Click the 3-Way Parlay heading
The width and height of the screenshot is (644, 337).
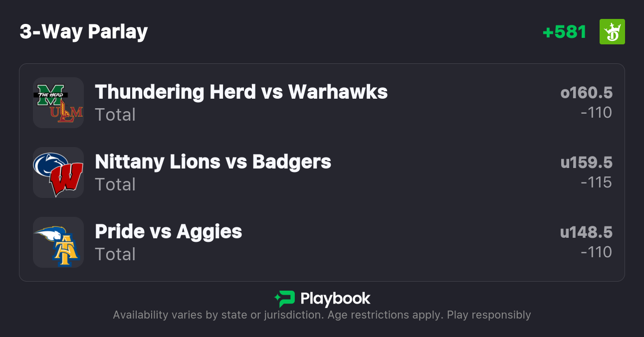click(x=84, y=32)
